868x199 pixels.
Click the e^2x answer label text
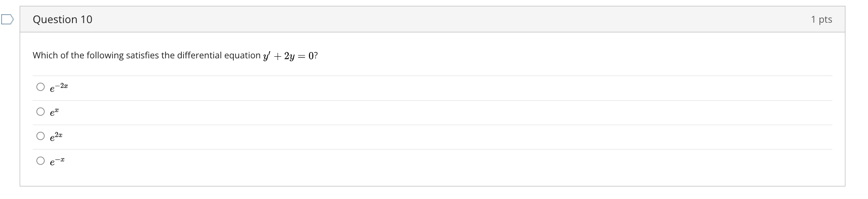pyautogui.click(x=56, y=136)
